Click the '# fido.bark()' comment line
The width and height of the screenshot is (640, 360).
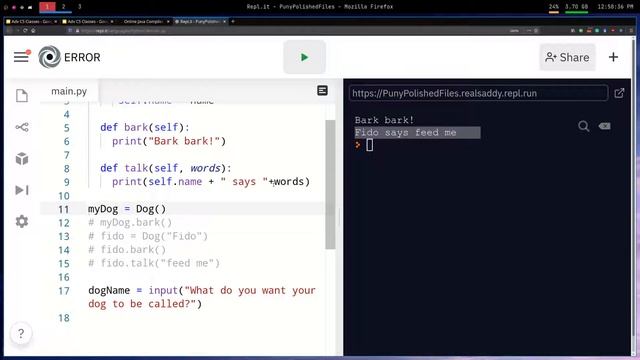pos(127,249)
